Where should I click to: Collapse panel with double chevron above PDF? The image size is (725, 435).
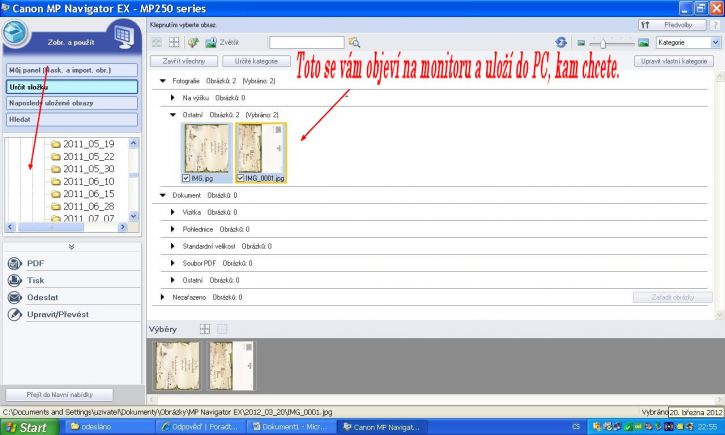[71, 247]
